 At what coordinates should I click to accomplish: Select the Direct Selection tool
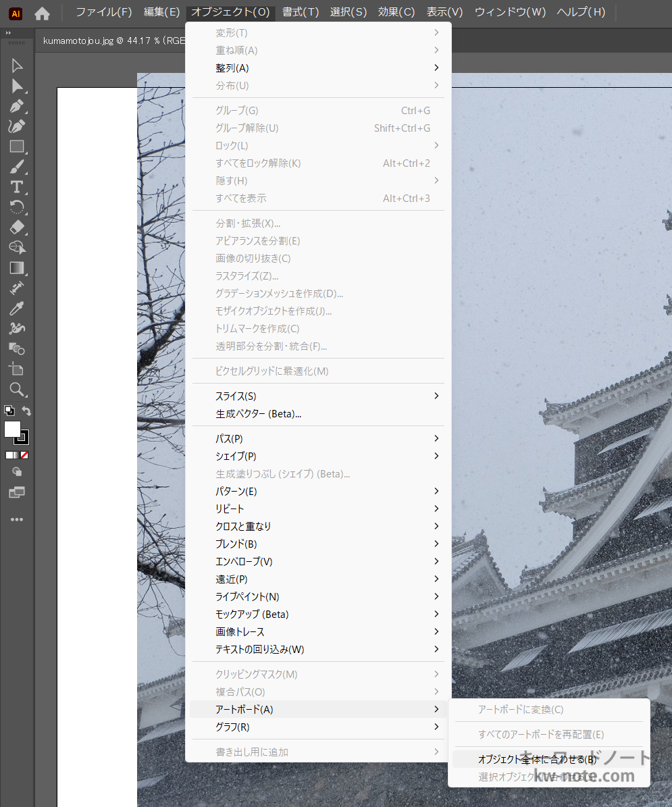tap(17, 86)
